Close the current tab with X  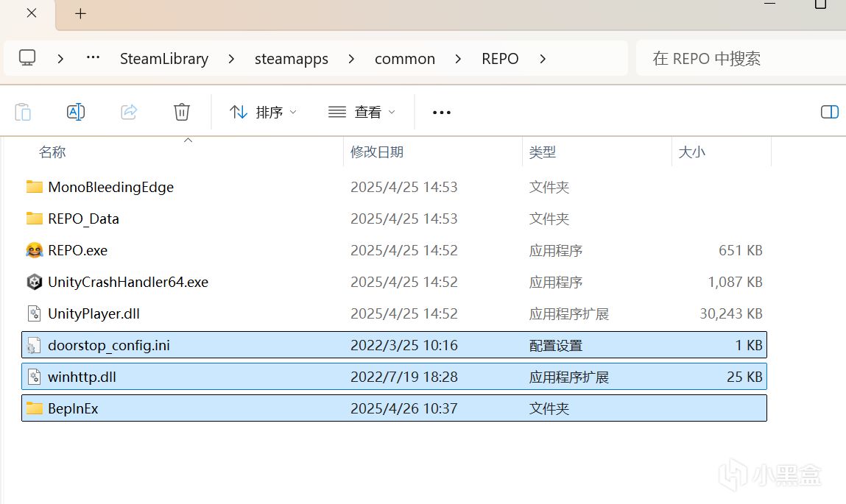click(32, 13)
